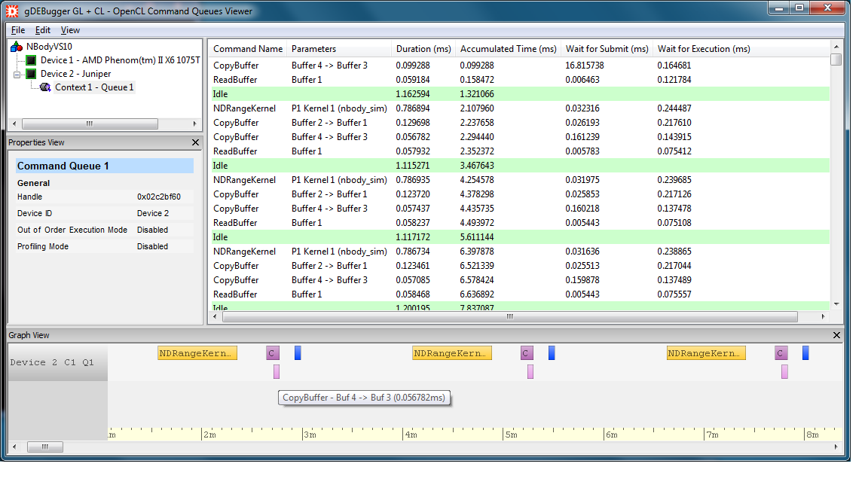Click the first purple C block in graph
The height and width of the screenshot is (488, 868).
point(273,353)
